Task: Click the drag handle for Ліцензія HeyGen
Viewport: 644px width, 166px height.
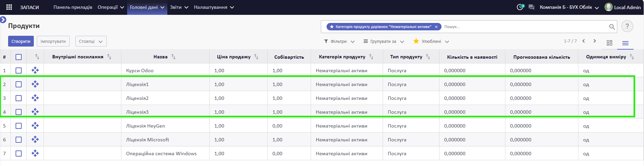Action: point(35,126)
